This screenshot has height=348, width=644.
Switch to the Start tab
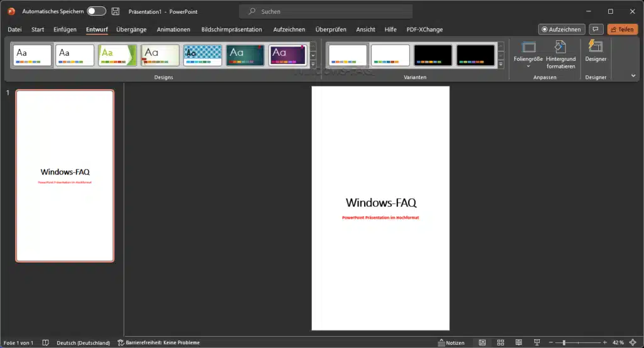pyautogui.click(x=38, y=30)
